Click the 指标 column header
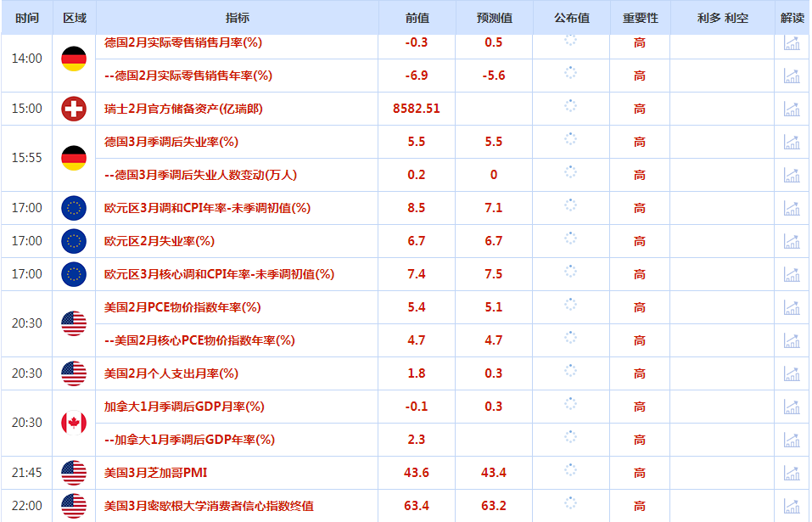Image resolution: width=812 pixels, height=522 pixels. pyautogui.click(x=238, y=18)
